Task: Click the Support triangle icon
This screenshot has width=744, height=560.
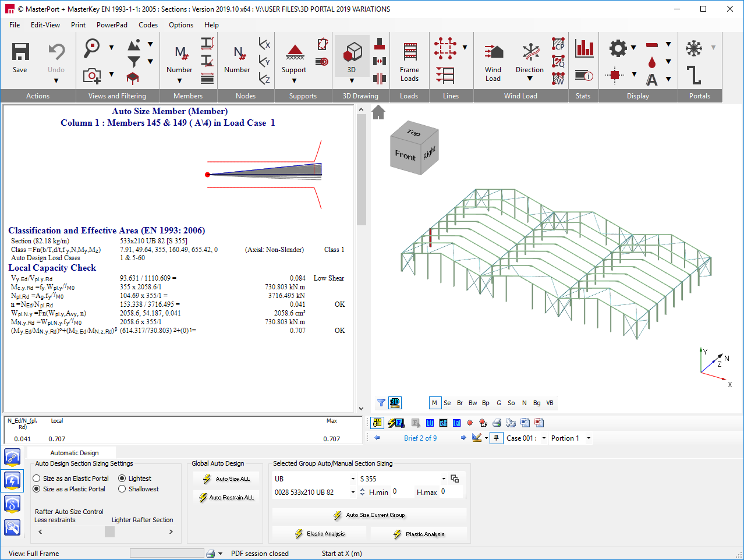Action: 295,52
